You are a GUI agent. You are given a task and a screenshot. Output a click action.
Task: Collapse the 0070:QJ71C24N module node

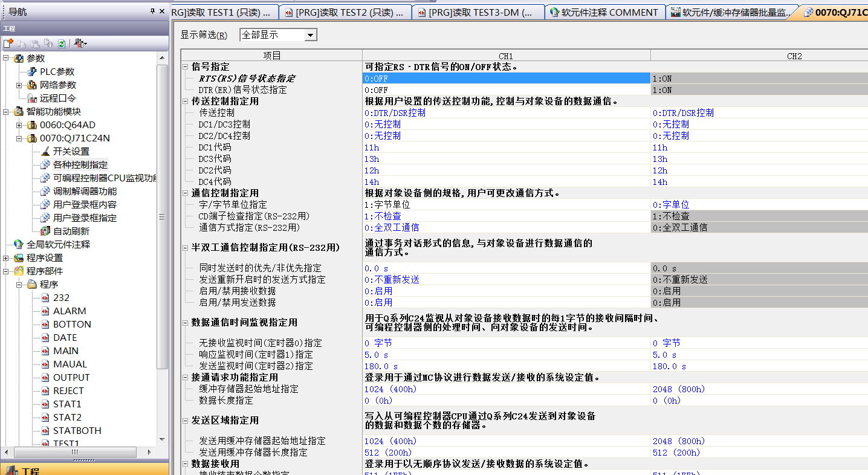click(19, 138)
